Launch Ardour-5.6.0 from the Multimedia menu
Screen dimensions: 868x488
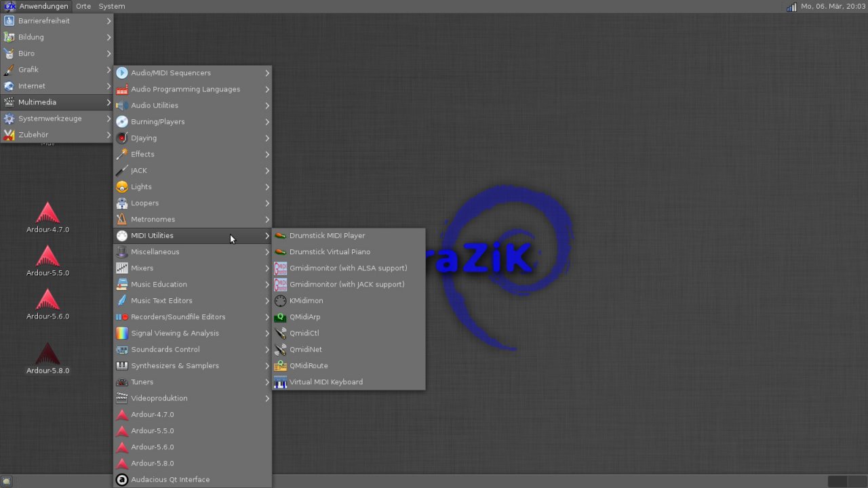click(x=193, y=447)
